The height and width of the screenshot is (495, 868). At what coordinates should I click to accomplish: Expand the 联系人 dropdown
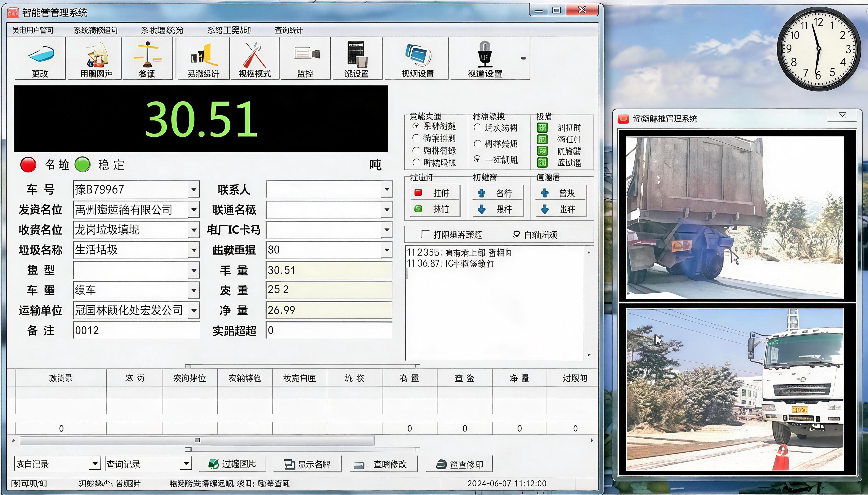point(387,189)
